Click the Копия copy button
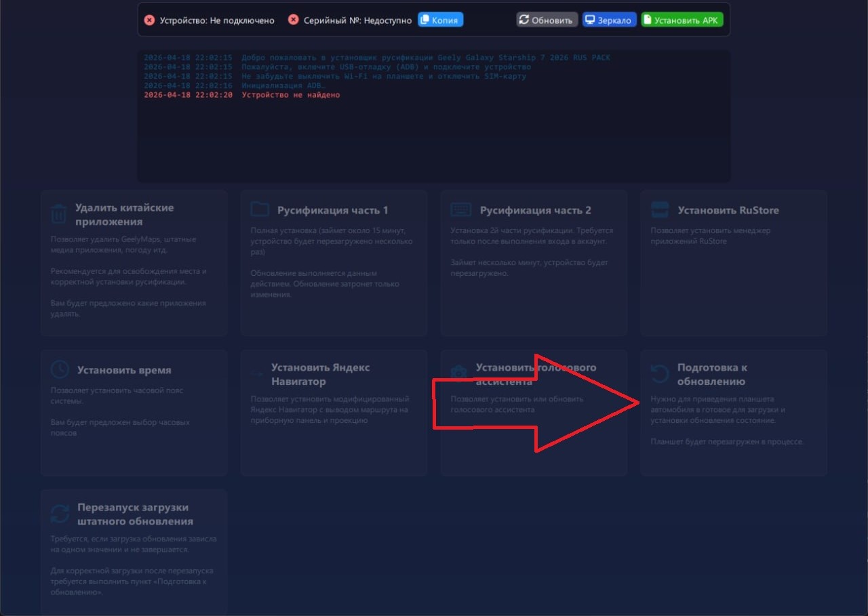868x616 pixels. [x=440, y=20]
